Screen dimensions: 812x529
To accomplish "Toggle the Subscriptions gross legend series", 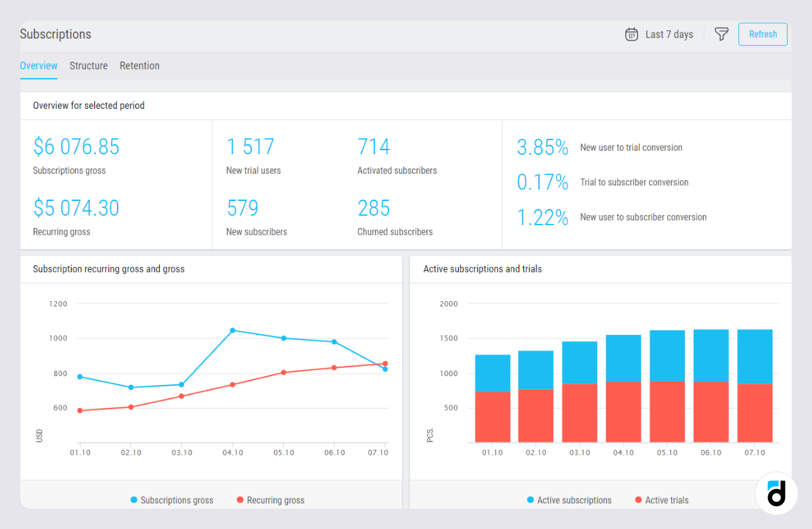I will pos(172,501).
